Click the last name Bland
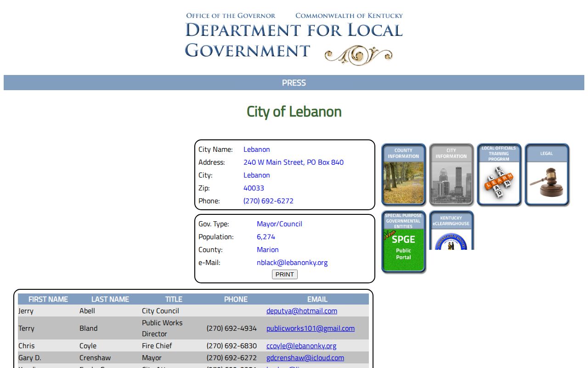This screenshot has width=588, height=368. [89, 328]
